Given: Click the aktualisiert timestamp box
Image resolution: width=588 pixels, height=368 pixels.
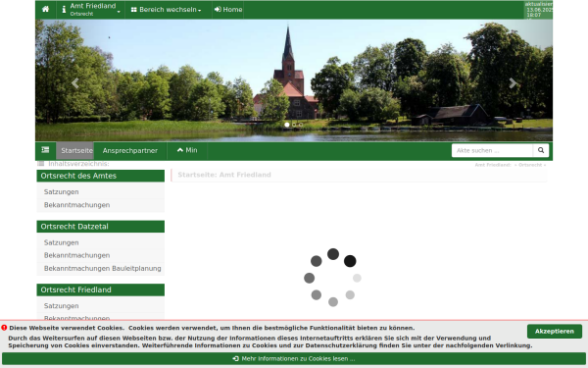Looking at the screenshot, I should click(538, 10).
